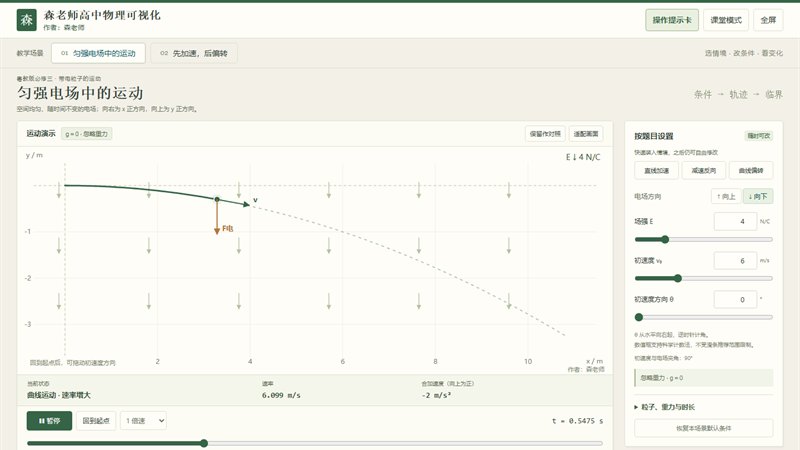The height and width of the screenshot is (450, 800).
Task: Click the speed readout 6.099 m/s
Action: 281,395
